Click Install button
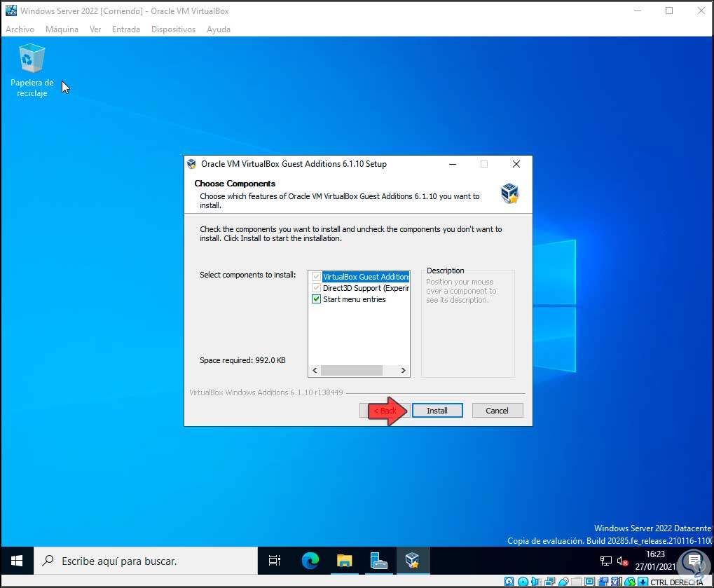Viewport: 714px width, 588px height. tap(437, 411)
